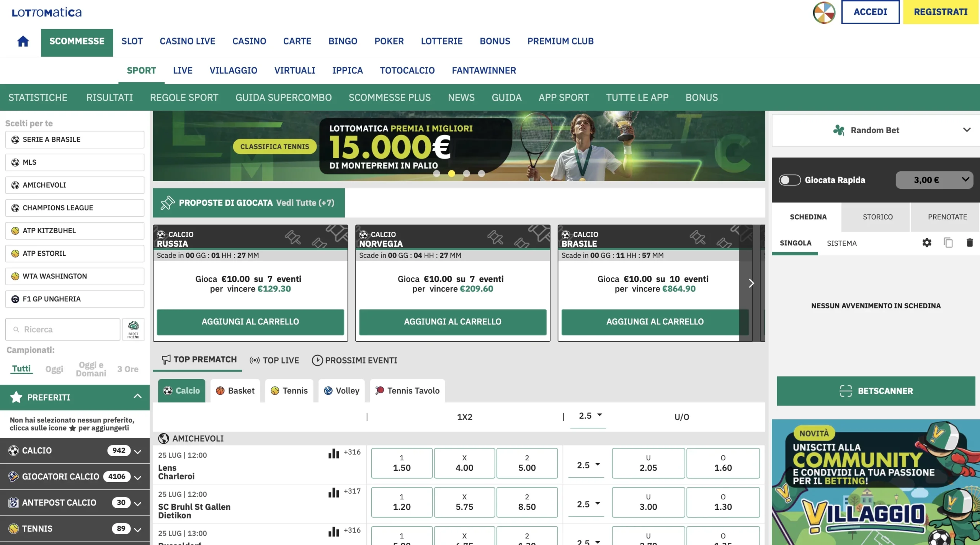
Task: Delete the schedina with the trash icon
Action: [x=970, y=243]
